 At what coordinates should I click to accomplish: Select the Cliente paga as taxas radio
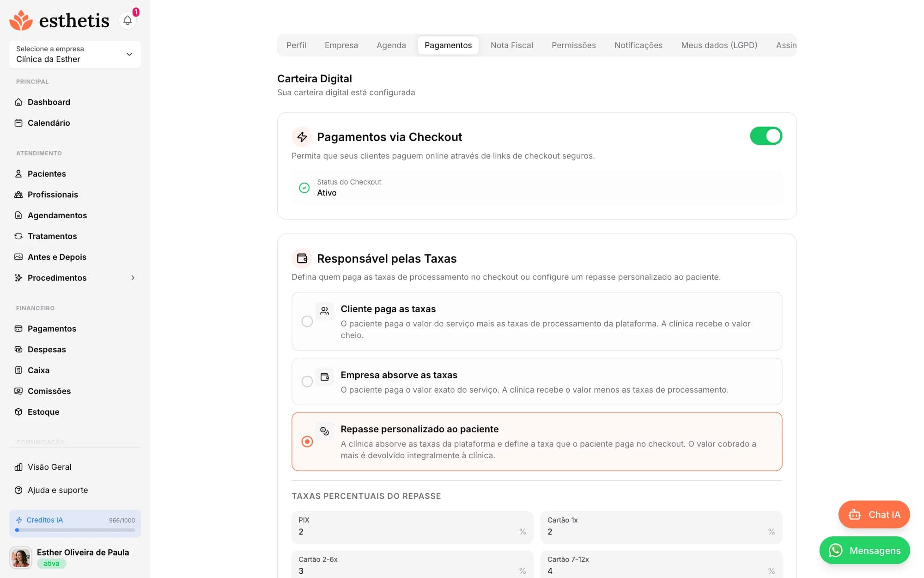click(307, 321)
